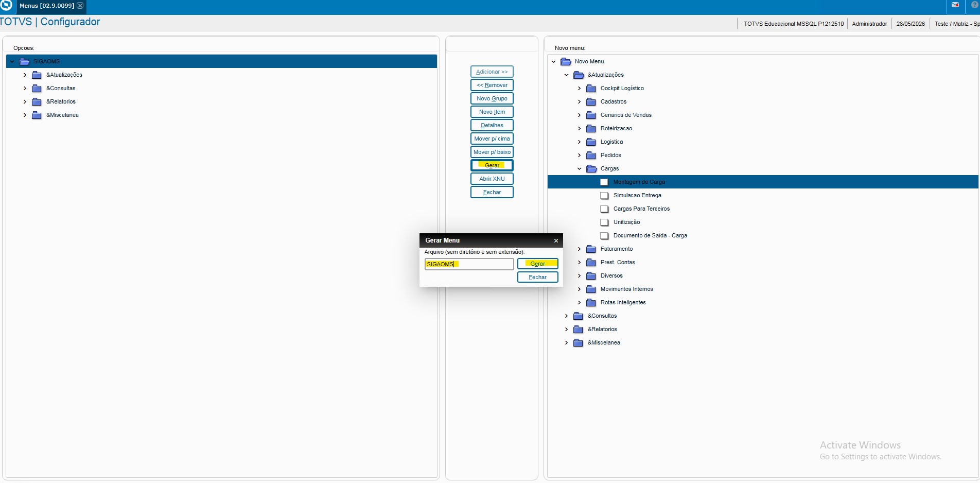Click the &Consultas folder icon in Opcoes panel

(x=37, y=88)
